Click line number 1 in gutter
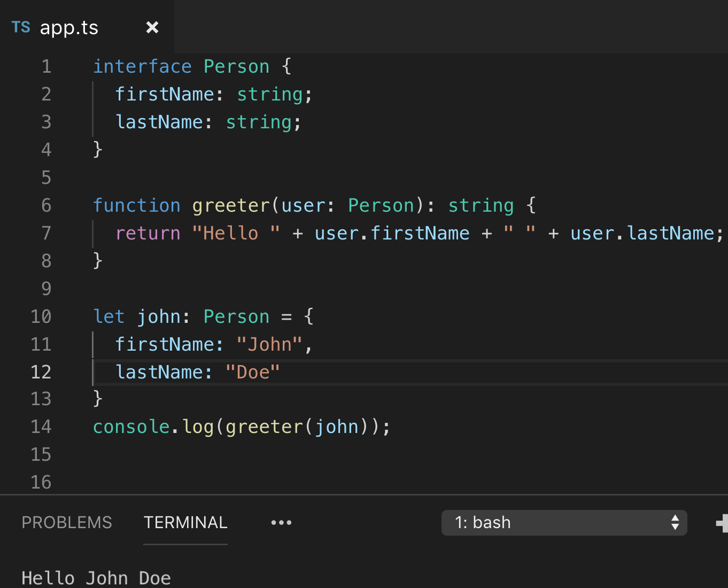The image size is (728, 588). [47, 66]
